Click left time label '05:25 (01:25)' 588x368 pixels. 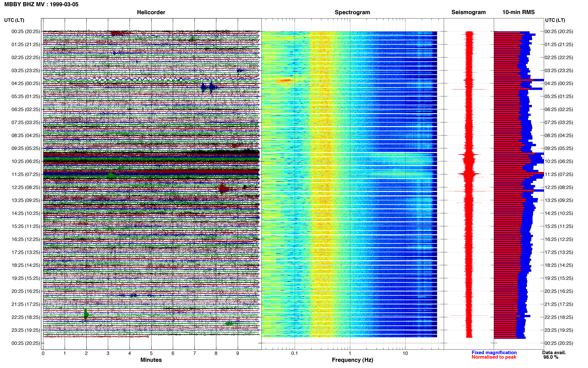coord(26,96)
